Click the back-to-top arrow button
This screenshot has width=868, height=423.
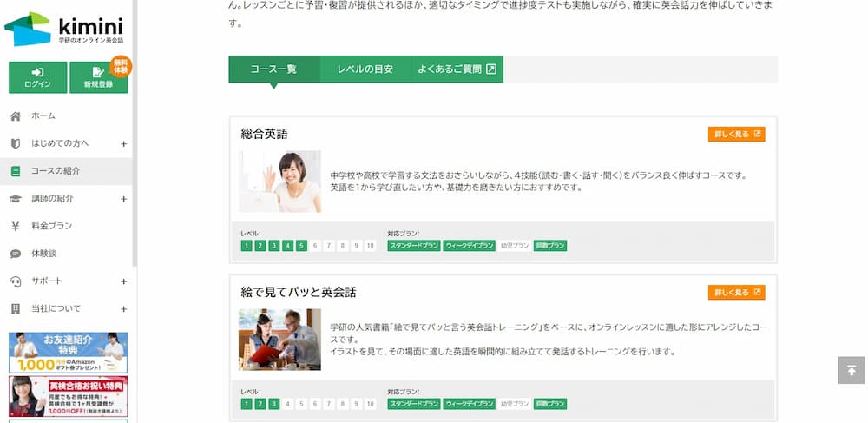coord(852,370)
